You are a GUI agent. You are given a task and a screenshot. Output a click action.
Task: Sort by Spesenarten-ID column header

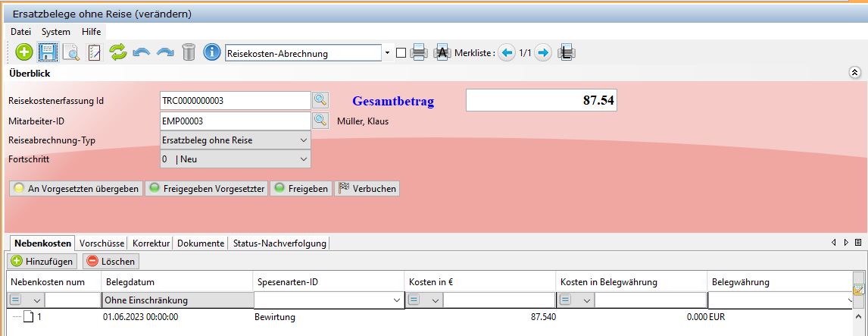(329, 281)
